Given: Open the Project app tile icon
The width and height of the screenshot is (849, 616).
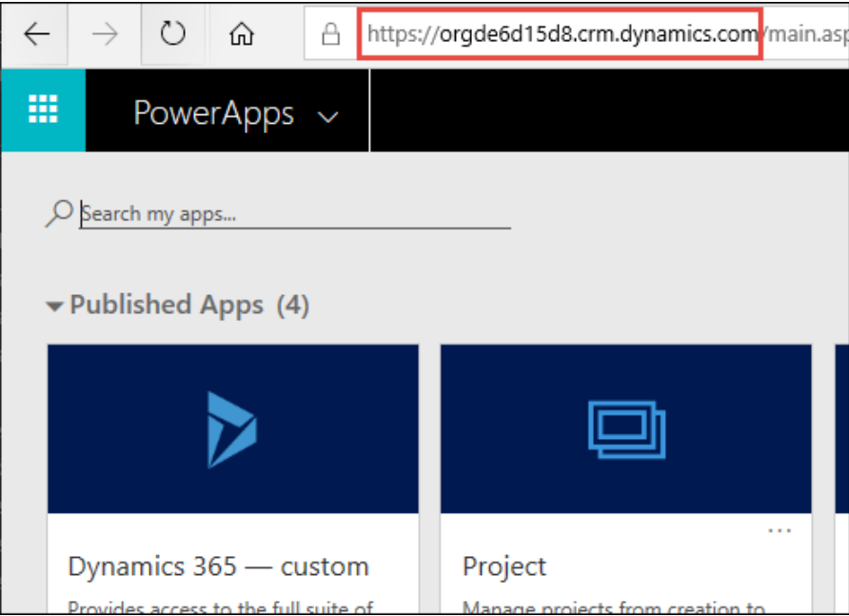Looking at the screenshot, I should tap(626, 429).
